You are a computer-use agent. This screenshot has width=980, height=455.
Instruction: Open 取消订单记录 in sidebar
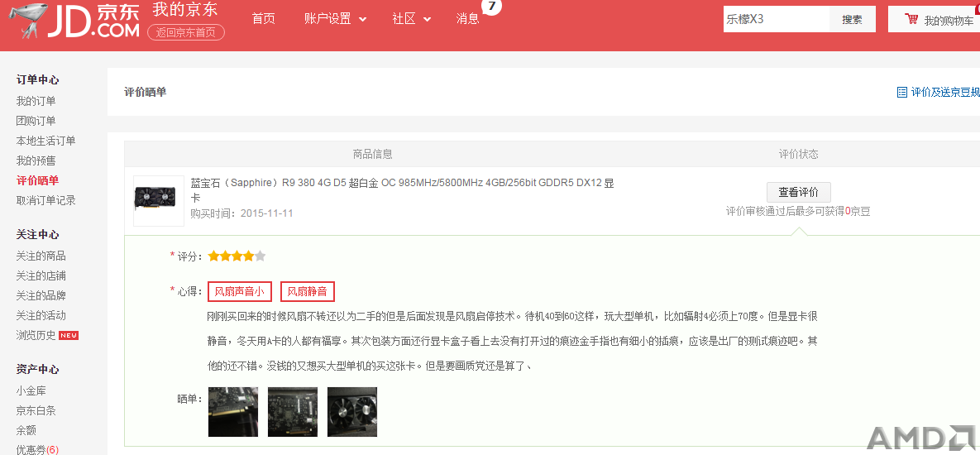[45, 201]
